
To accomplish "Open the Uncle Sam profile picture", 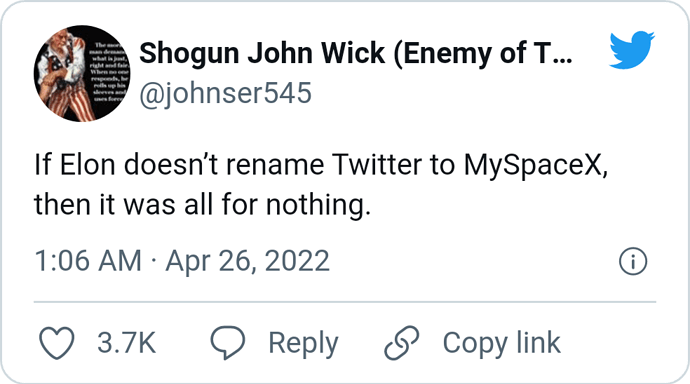I will 82,73.
